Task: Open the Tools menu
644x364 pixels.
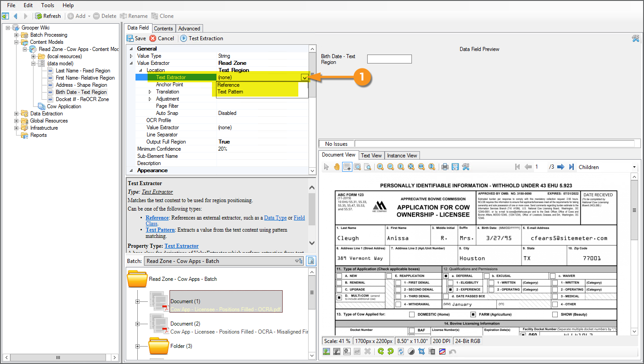Action: point(47,5)
